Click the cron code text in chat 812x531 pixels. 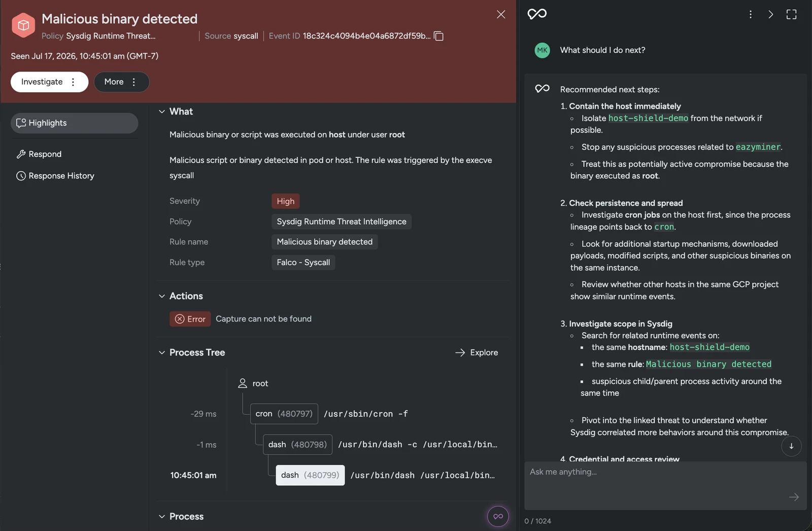point(664,227)
